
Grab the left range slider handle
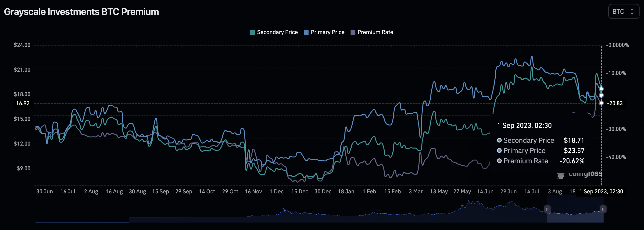click(x=547, y=209)
